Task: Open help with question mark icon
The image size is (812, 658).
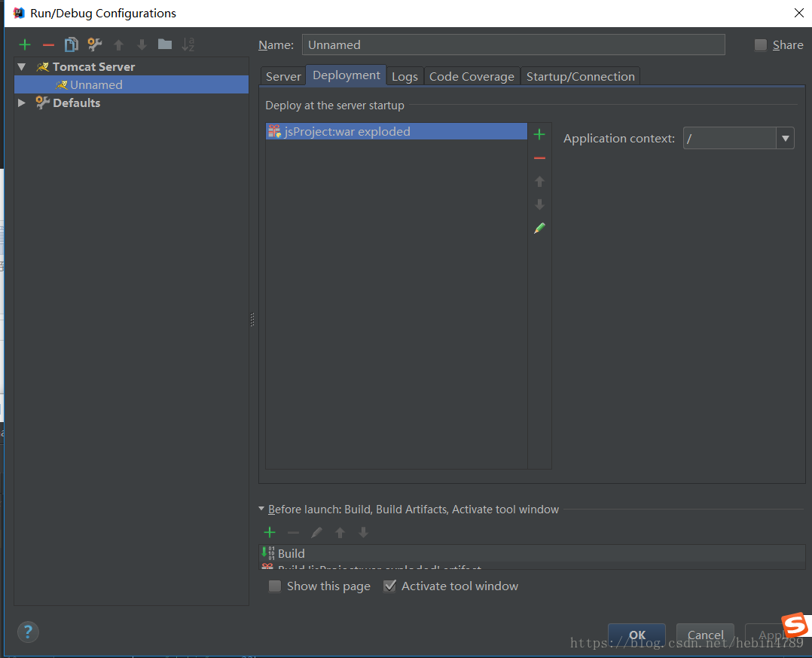Action: [x=28, y=632]
